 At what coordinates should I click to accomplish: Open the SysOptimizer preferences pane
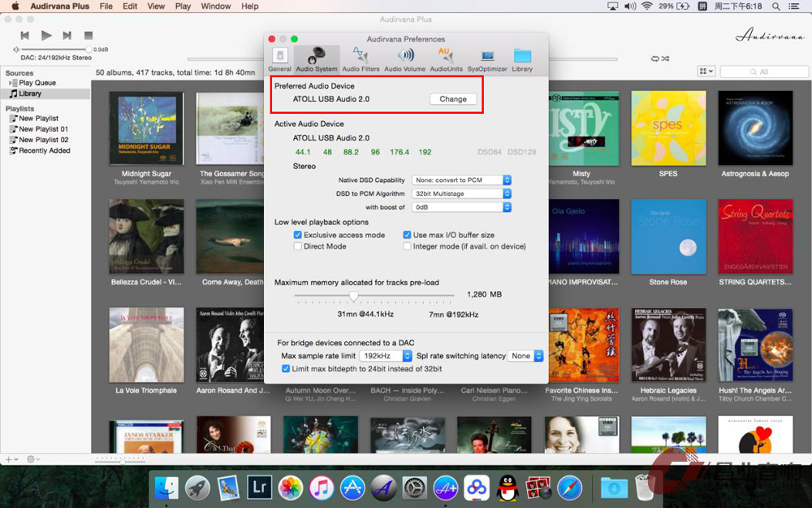pyautogui.click(x=486, y=59)
